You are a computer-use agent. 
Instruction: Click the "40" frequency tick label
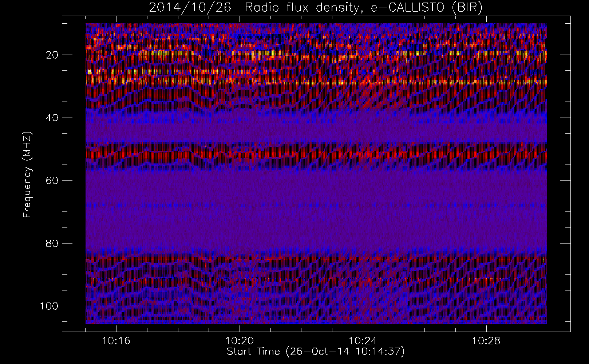point(52,118)
